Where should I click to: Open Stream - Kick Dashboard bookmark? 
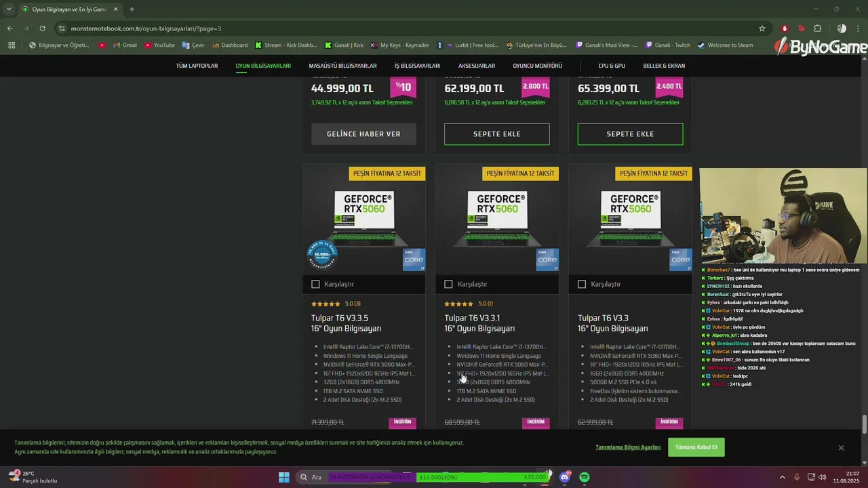click(x=285, y=45)
